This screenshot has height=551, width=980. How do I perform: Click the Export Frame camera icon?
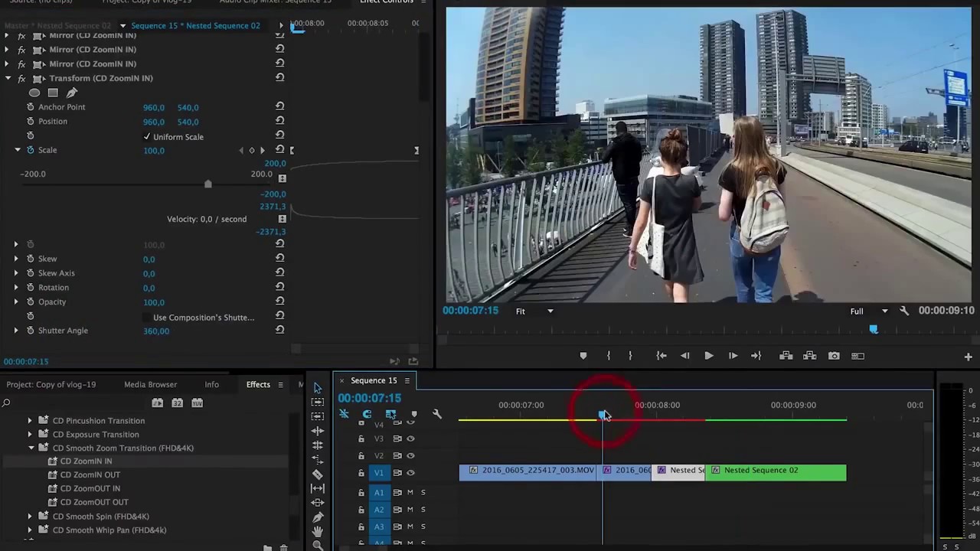click(834, 356)
